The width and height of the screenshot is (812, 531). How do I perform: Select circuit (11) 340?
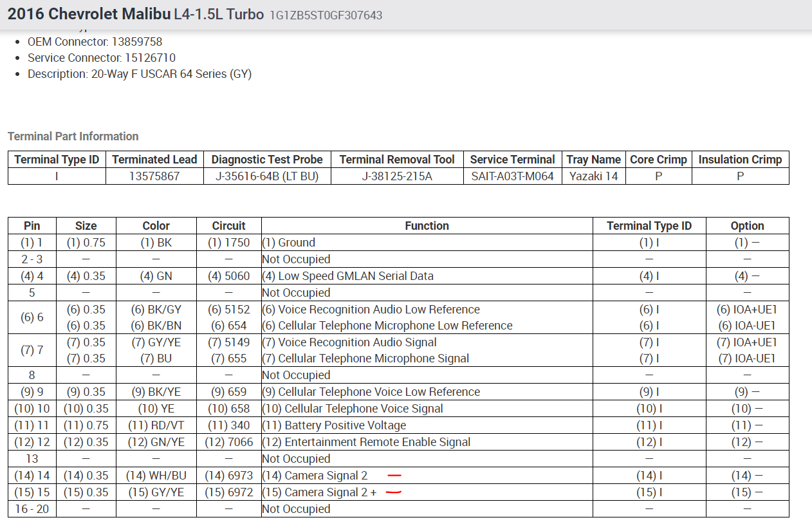point(228,425)
